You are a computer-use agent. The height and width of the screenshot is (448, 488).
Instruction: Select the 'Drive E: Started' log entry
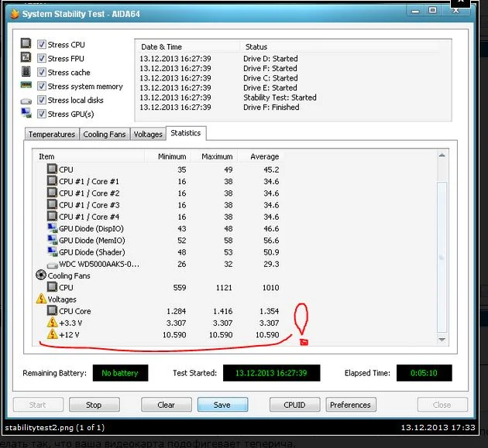pos(270,87)
